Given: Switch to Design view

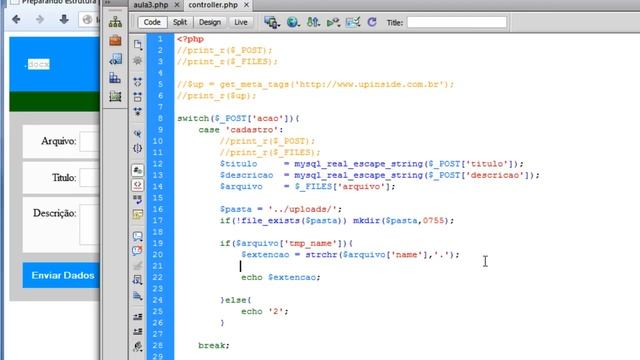Looking at the screenshot, I should pos(209,22).
